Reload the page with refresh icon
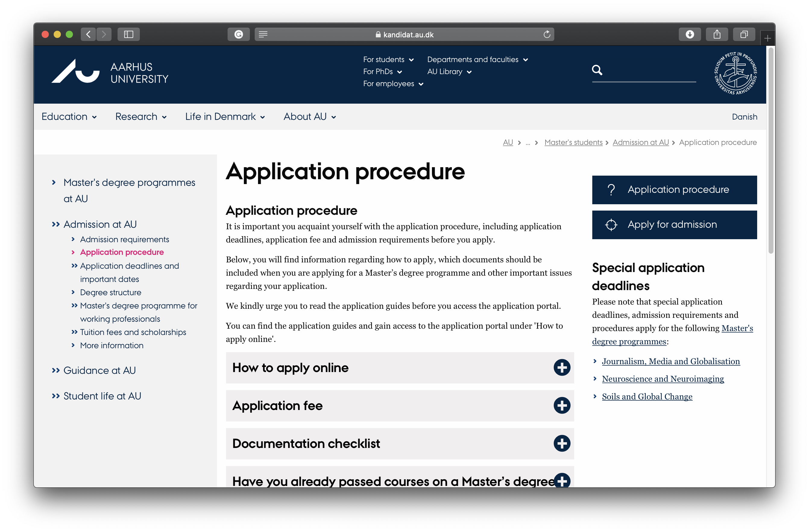The image size is (809, 532). click(x=546, y=34)
